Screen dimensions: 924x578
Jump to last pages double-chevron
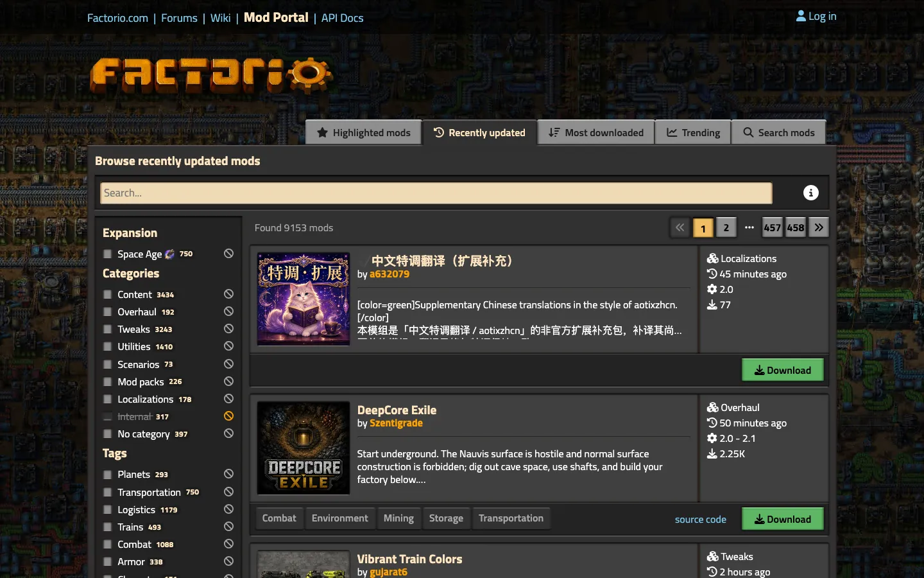tap(819, 227)
